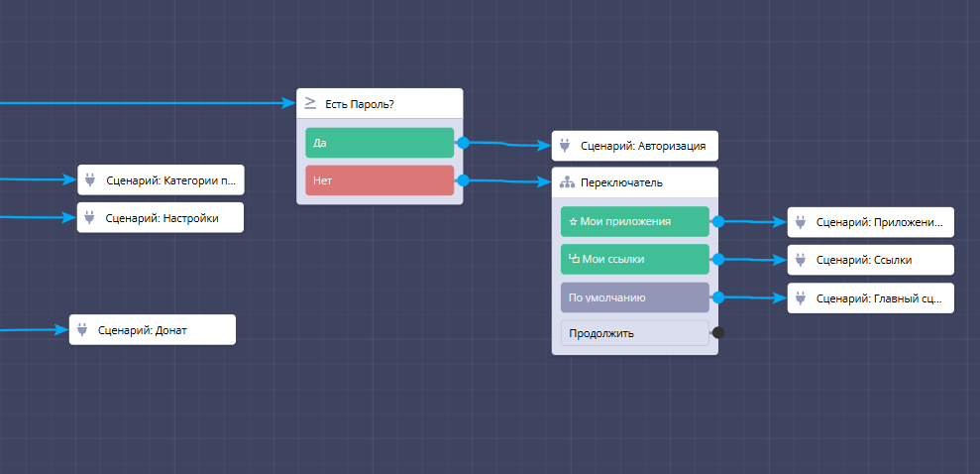This screenshot has width=980, height=474.
Task: Click the plug icon on Сценарий: Настройки
Action: [x=91, y=217]
